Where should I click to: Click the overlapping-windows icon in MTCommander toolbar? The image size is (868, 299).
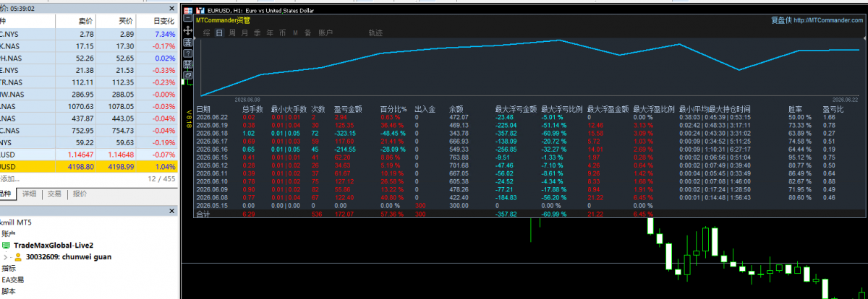[188, 75]
